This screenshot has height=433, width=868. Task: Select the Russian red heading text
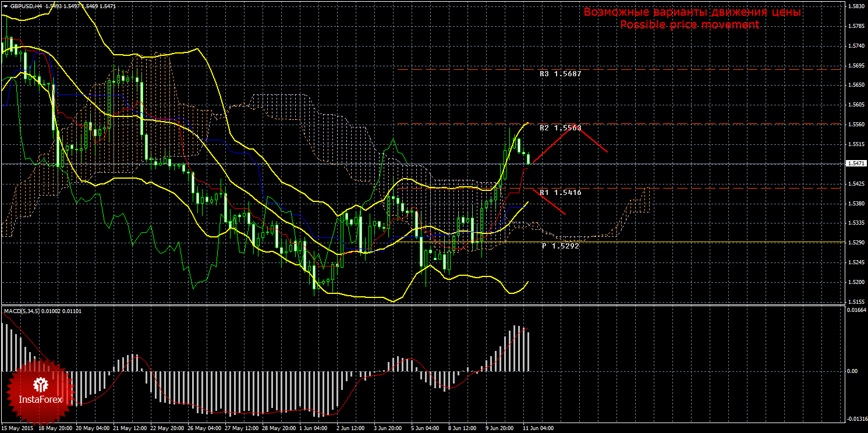tap(692, 12)
